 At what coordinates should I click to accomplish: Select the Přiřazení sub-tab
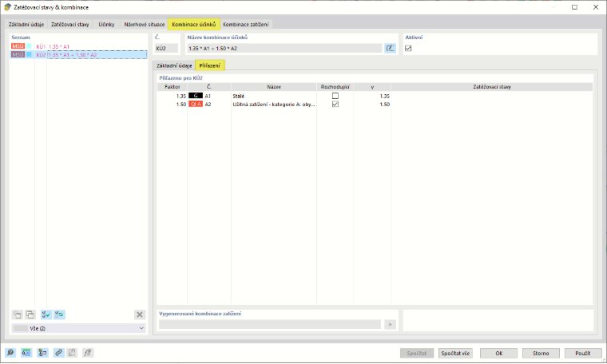coord(210,65)
